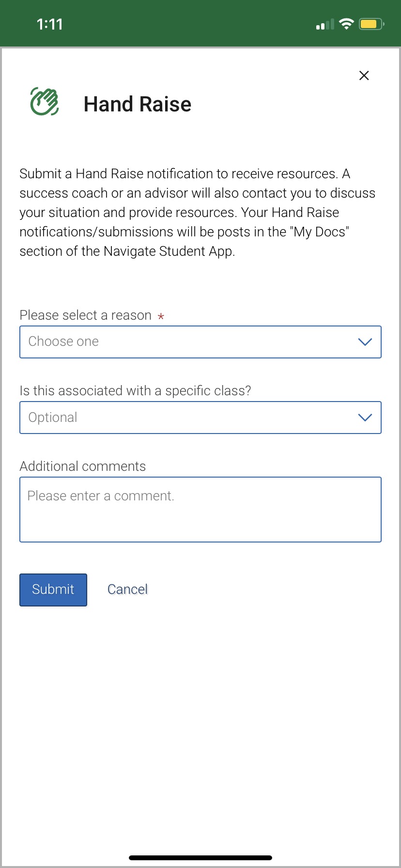This screenshot has height=868, width=401.
Task: Close the Hand Raise dialog with X
Action: point(364,75)
